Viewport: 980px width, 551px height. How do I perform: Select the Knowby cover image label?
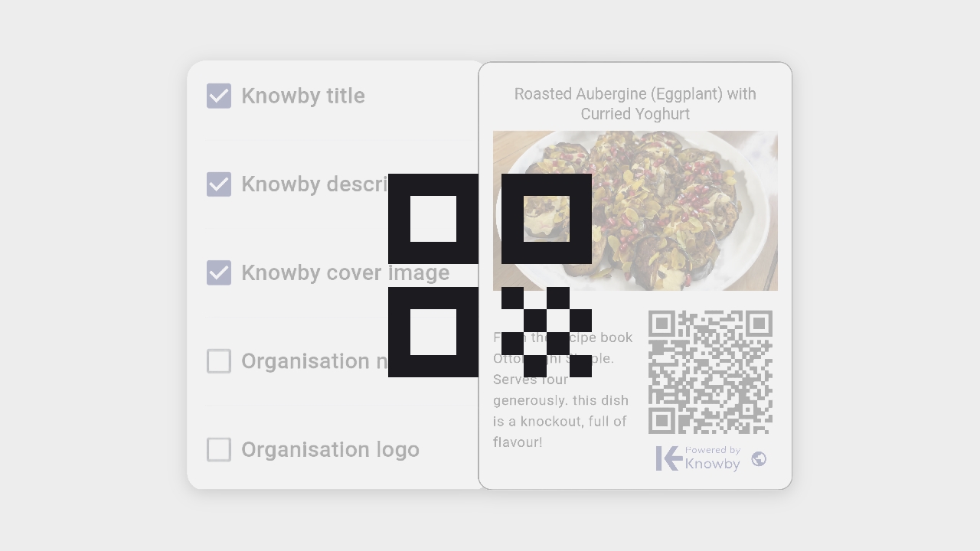click(345, 272)
